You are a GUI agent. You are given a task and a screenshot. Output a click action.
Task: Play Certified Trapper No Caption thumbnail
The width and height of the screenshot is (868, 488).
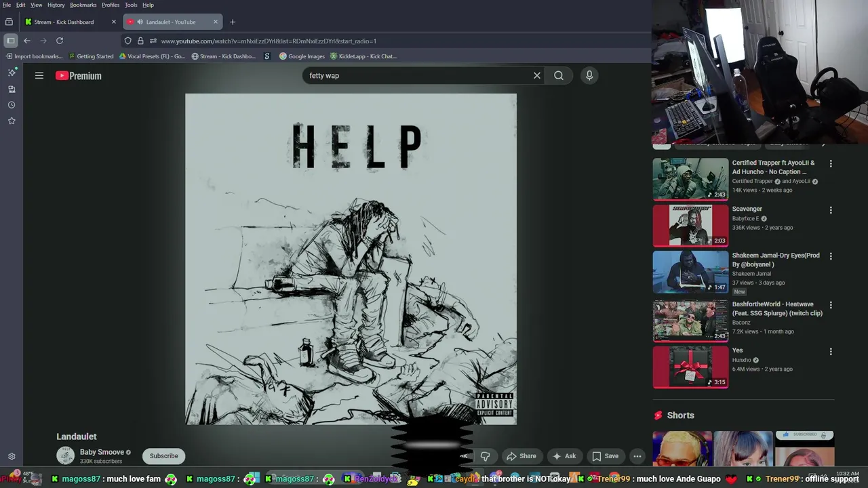click(x=690, y=179)
